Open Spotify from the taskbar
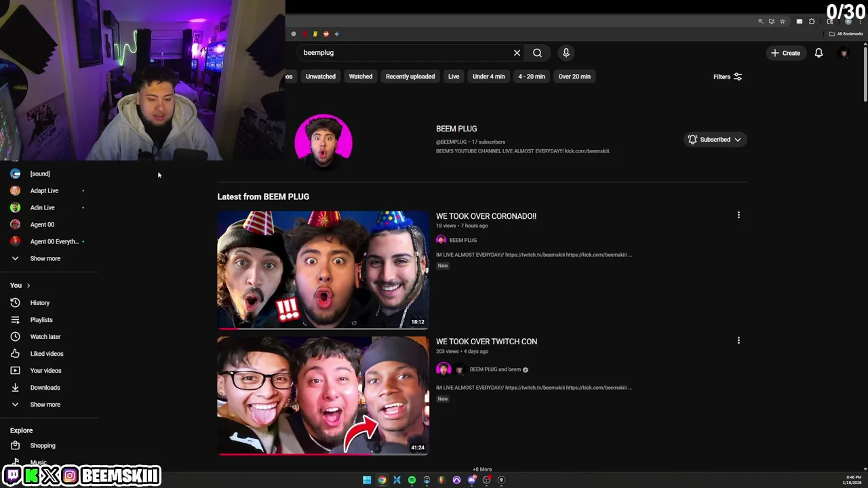The width and height of the screenshot is (868, 488). pyautogui.click(x=412, y=480)
